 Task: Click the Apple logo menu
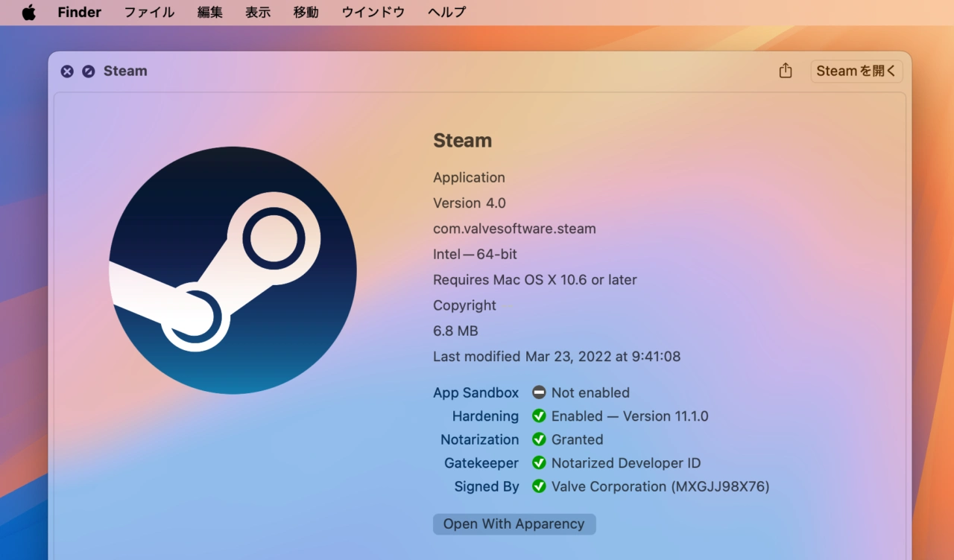pos(28,13)
